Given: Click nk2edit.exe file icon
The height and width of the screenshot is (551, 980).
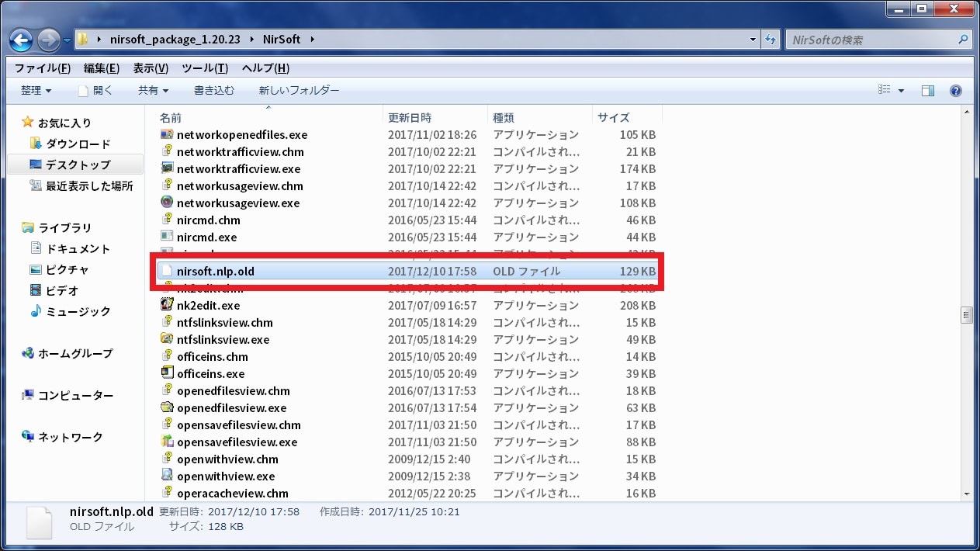Looking at the screenshot, I should [x=166, y=305].
